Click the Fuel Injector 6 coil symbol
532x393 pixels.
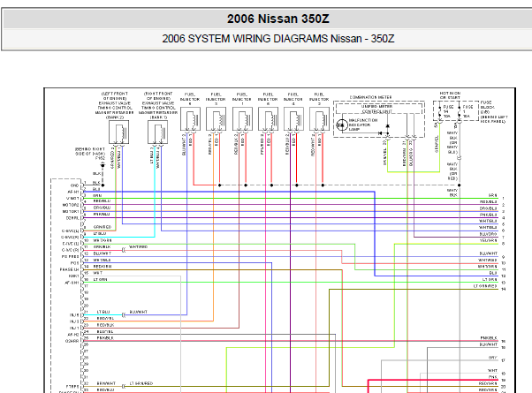pyautogui.click(x=268, y=119)
